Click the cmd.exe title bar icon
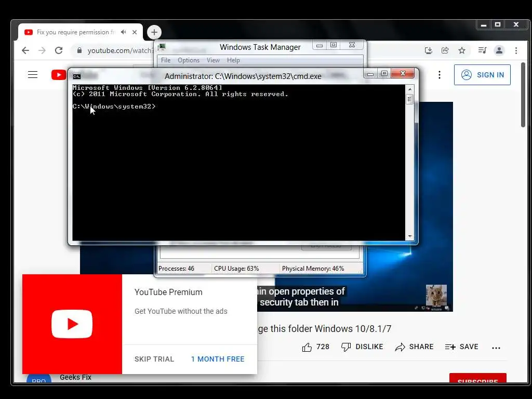Viewport: 532px width, 399px height. [77, 76]
